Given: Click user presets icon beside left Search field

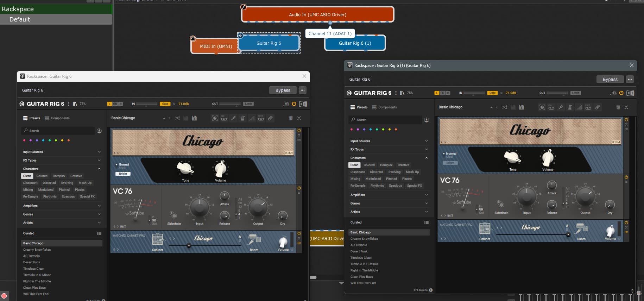Looking at the screenshot, I should pos(99,131).
